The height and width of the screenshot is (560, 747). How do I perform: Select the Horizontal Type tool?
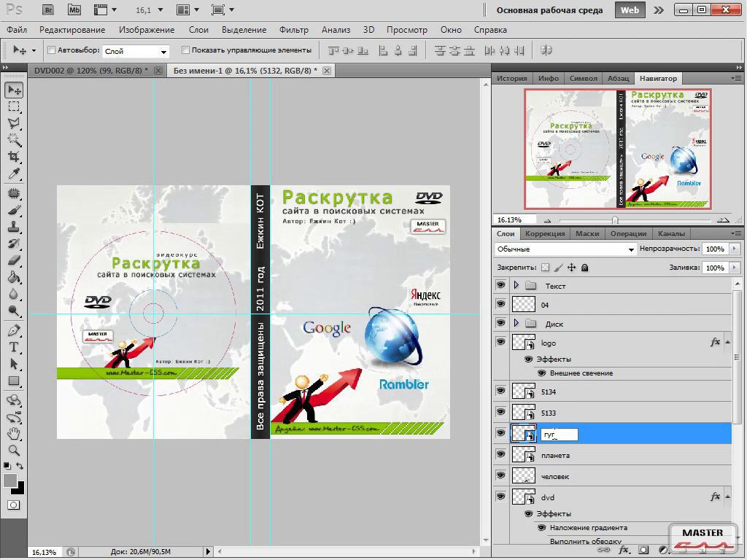[x=14, y=347]
